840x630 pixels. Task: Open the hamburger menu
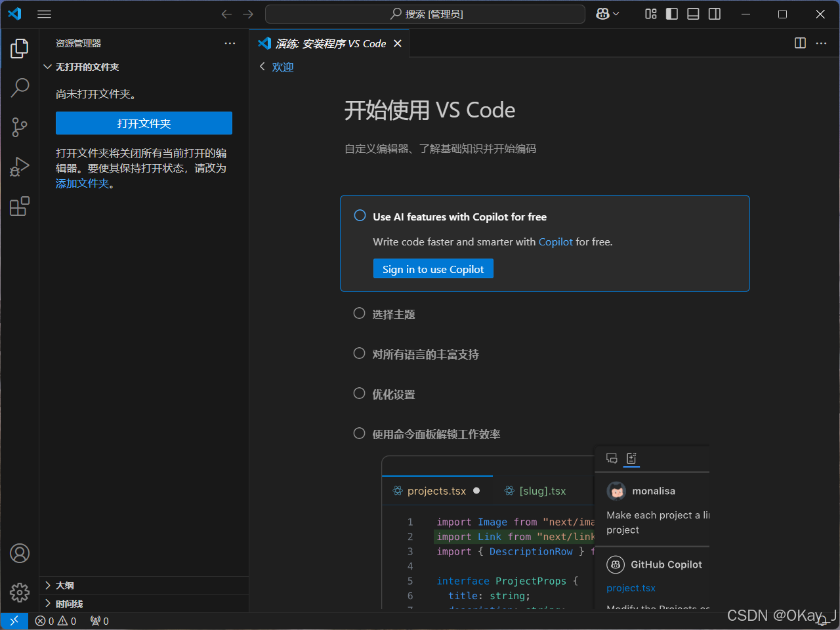[x=44, y=14]
